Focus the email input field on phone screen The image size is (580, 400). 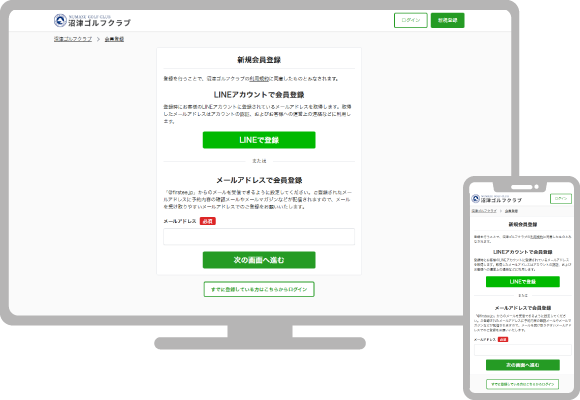[x=523, y=350]
